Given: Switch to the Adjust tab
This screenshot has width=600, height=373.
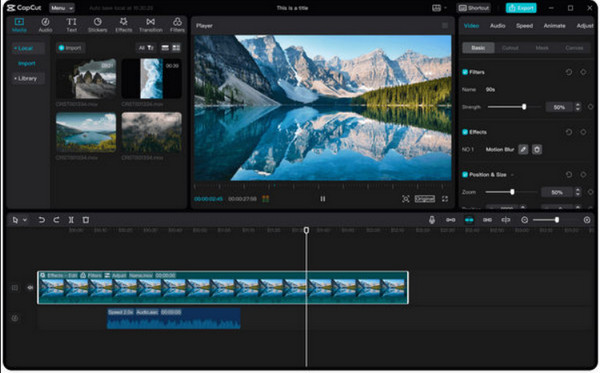Looking at the screenshot, I should [585, 26].
